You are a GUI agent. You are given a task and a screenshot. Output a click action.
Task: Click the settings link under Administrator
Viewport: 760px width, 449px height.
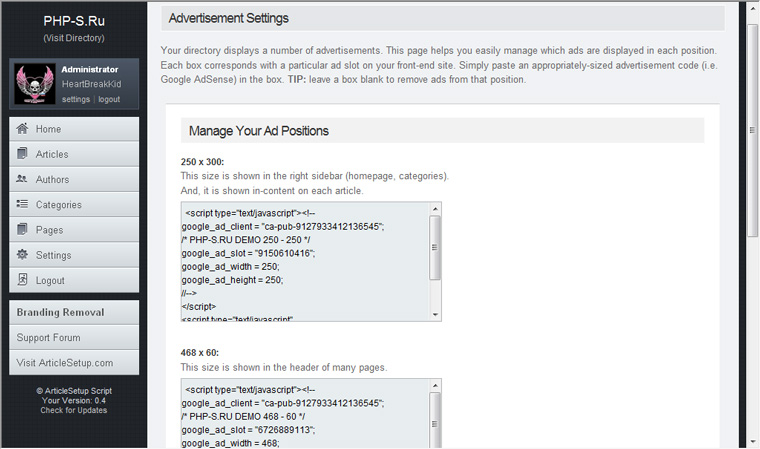coord(75,100)
